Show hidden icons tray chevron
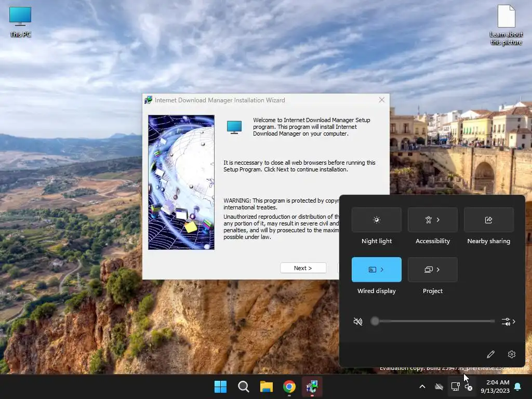The image size is (532, 399). (x=422, y=387)
